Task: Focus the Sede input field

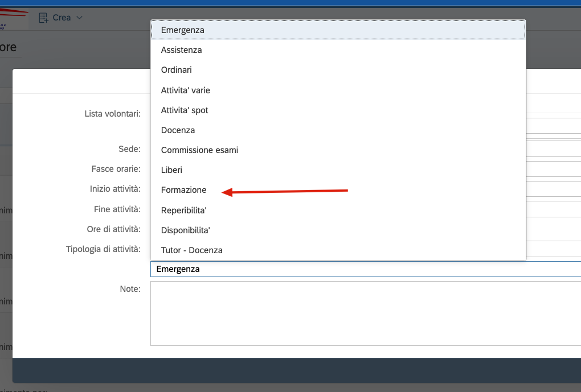Action: tap(553, 149)
